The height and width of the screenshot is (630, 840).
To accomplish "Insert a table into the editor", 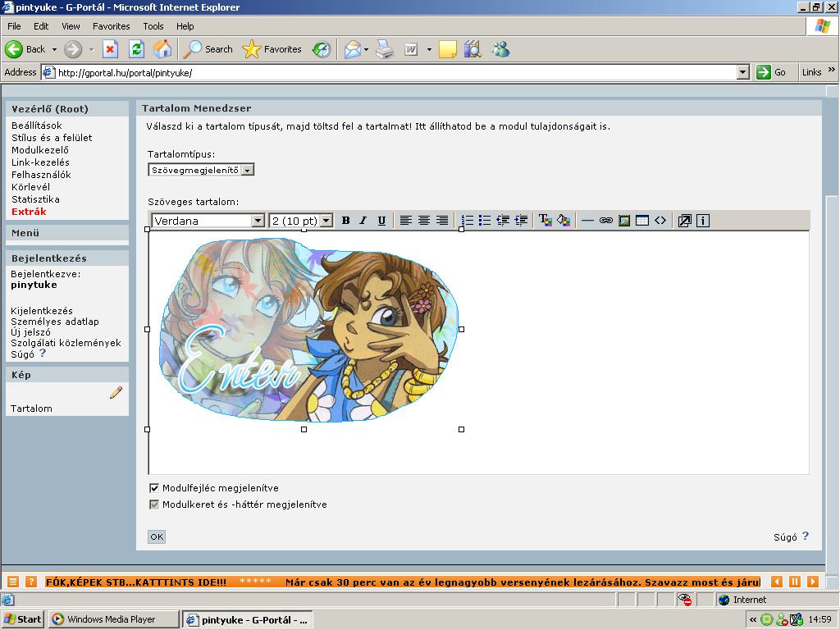I will coord(642,221).
